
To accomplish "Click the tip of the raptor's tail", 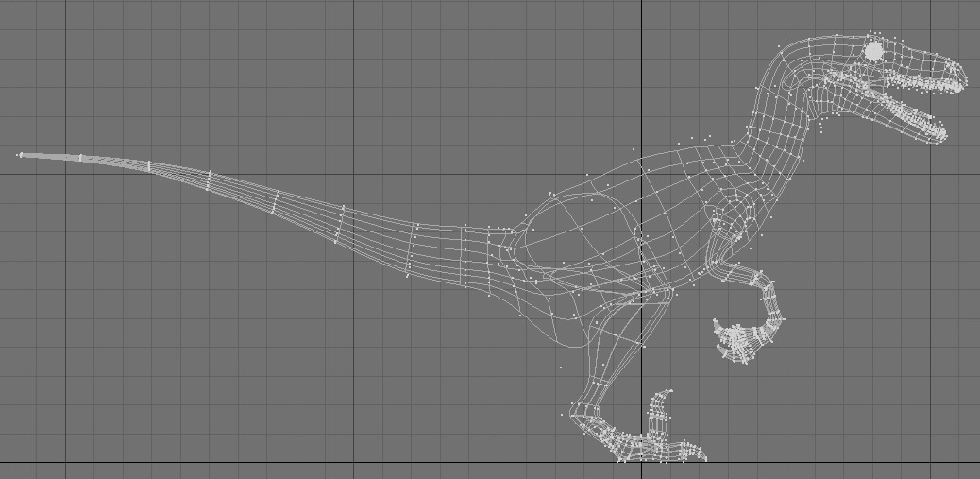I will point(21,154).
